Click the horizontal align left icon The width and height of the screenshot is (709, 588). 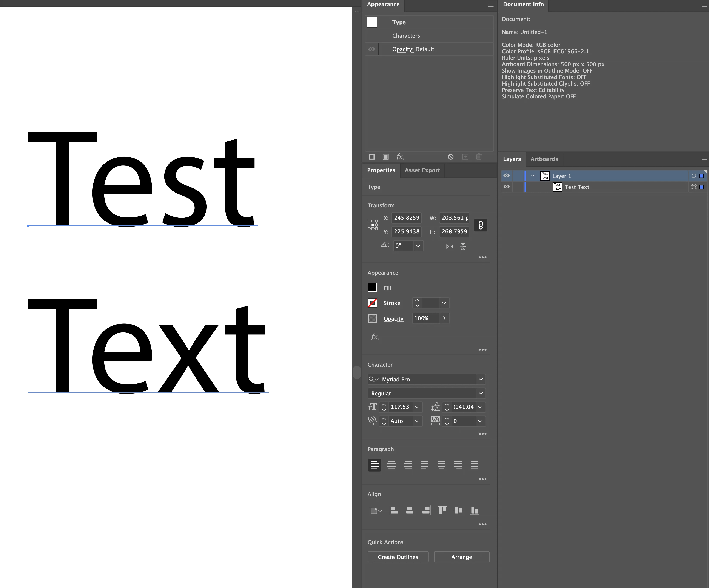click(393, 510)
